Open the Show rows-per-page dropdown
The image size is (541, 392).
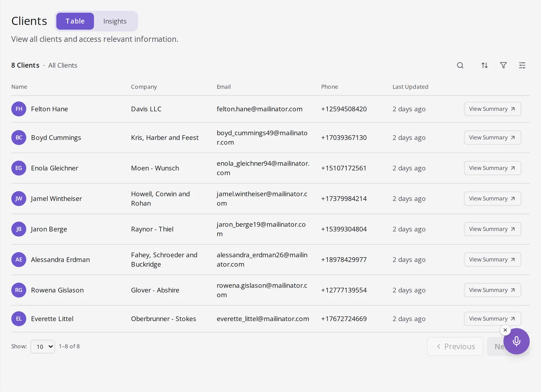coord(43,347)
